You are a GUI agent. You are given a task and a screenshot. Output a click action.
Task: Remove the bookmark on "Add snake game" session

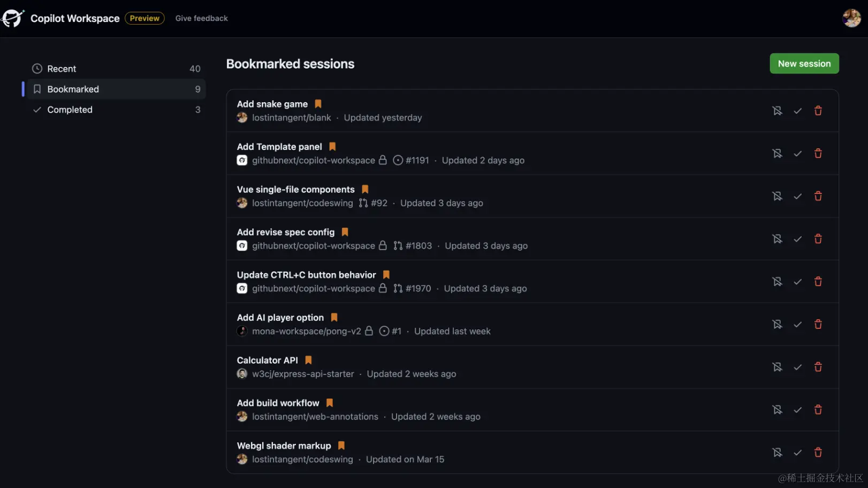coord(777,110)
